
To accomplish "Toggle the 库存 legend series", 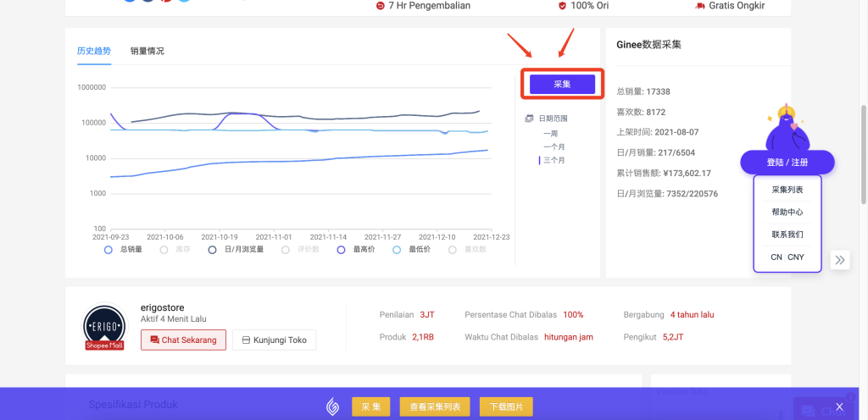I will [x=175, y=249].
